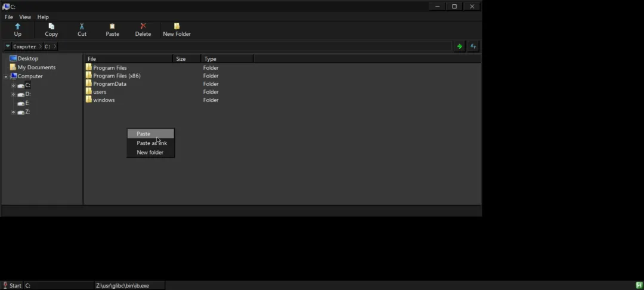Click the My Documents icon in sidebar
This screenshot has width=644, height=290.
(13, 67)
